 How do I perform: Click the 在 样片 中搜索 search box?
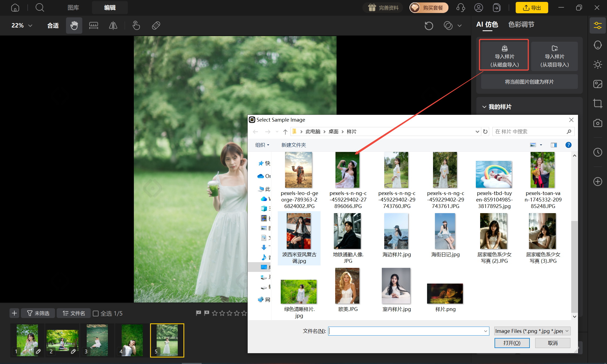[533, 132]
